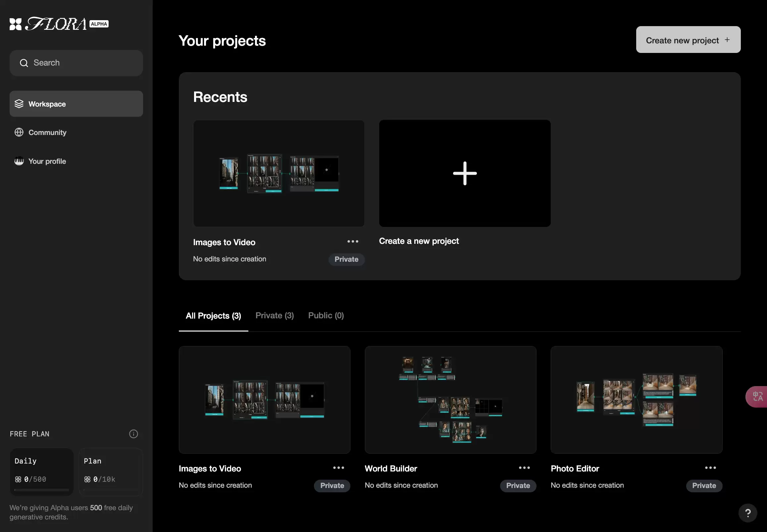Image resolution: width=767 pixels, height=532 pixels.
Task: Click the Workspace layers icon
Action: click(19, 104)
